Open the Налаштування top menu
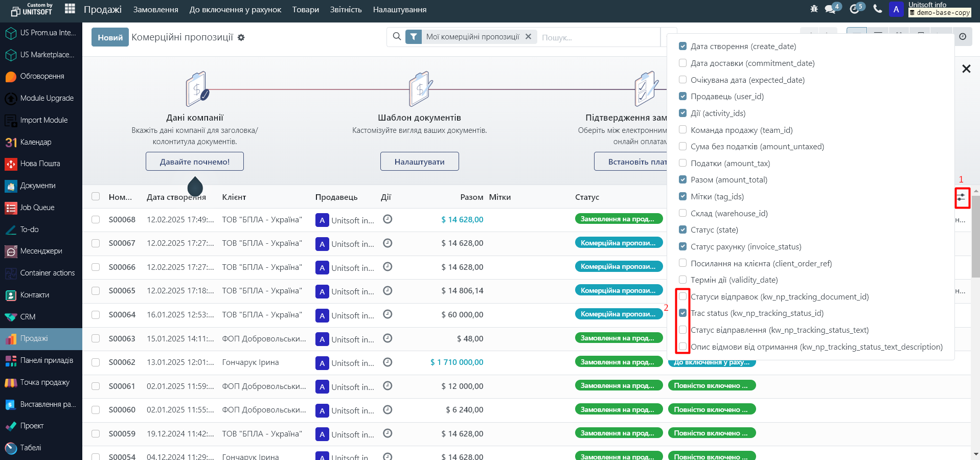Image resolution: width=980 pixels, height=460 pixels. point(399,10)
